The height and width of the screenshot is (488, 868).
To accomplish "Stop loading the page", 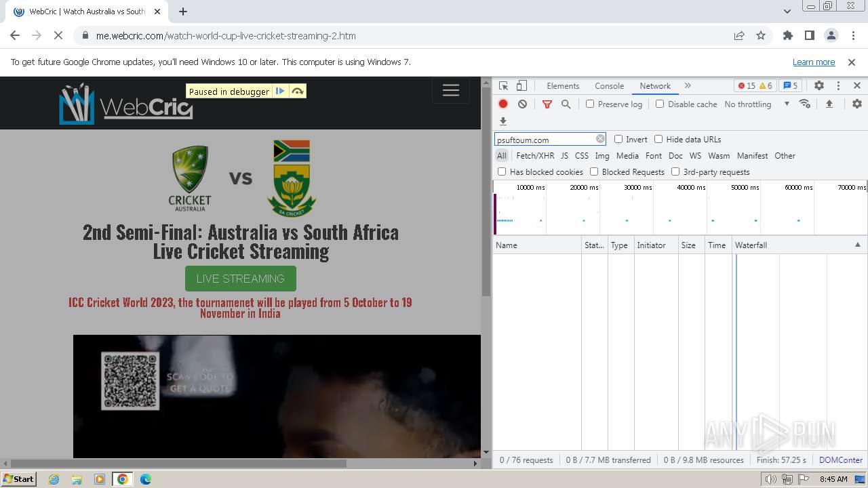I will [58, 36].
